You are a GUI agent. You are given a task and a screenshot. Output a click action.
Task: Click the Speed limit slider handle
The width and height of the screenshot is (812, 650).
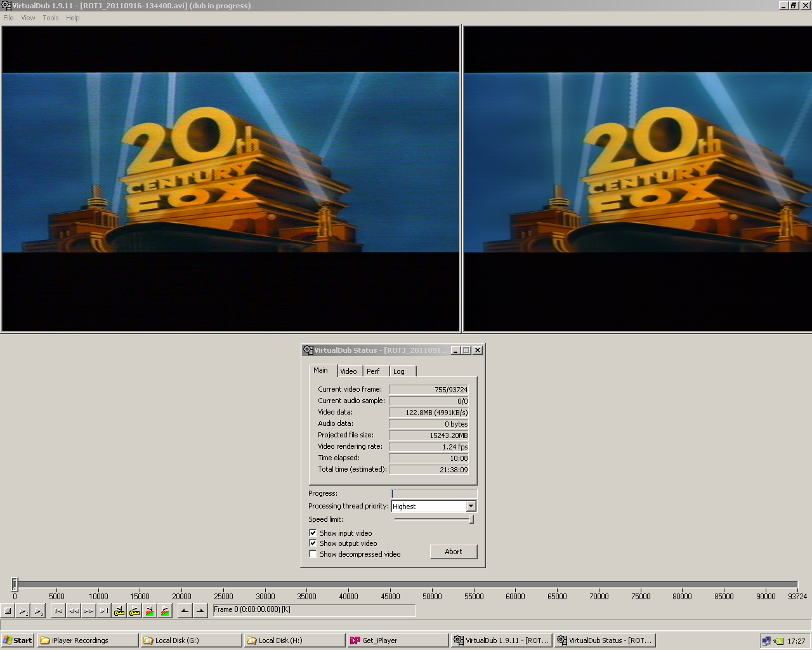(471, 519)
